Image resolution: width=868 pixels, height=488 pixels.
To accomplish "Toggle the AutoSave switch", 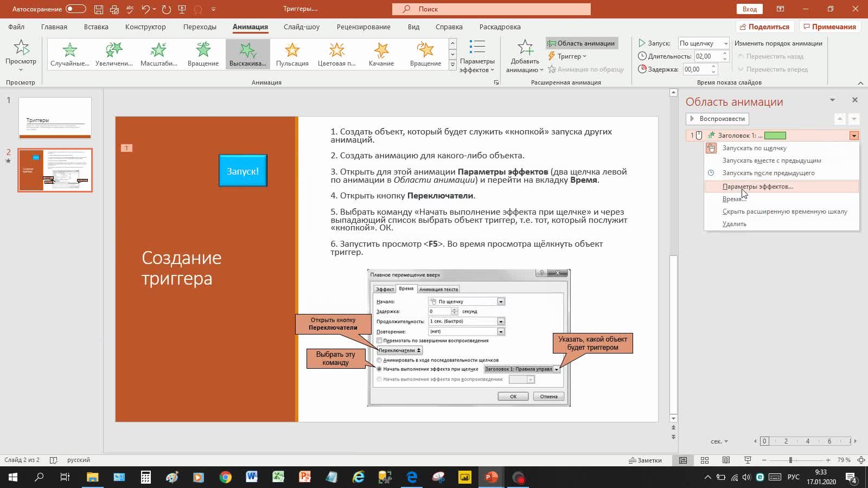I will click(x=76, y=9).
